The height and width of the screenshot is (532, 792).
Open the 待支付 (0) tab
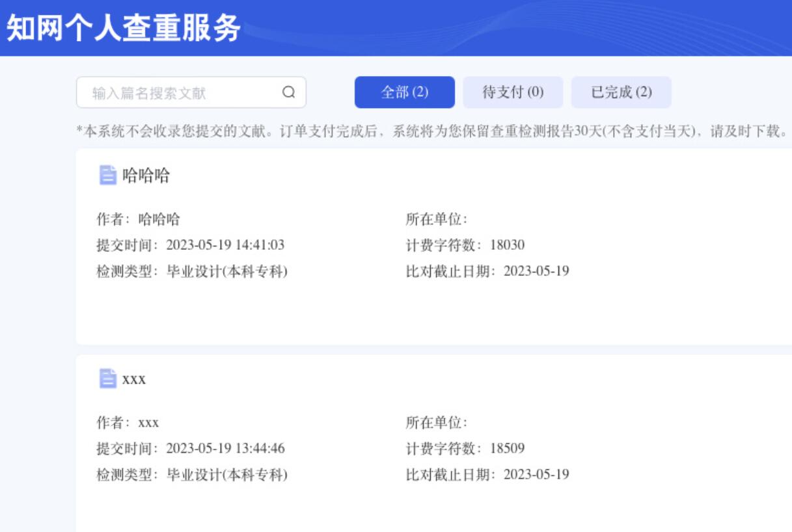512,92
